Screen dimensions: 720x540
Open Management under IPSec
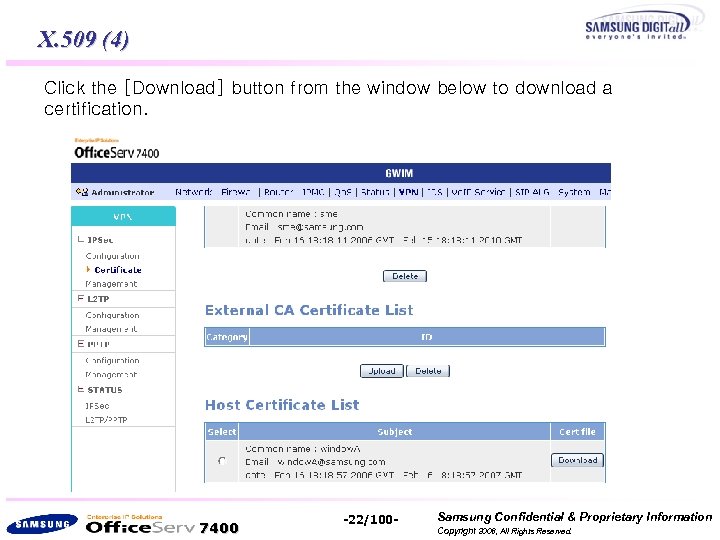111,284
